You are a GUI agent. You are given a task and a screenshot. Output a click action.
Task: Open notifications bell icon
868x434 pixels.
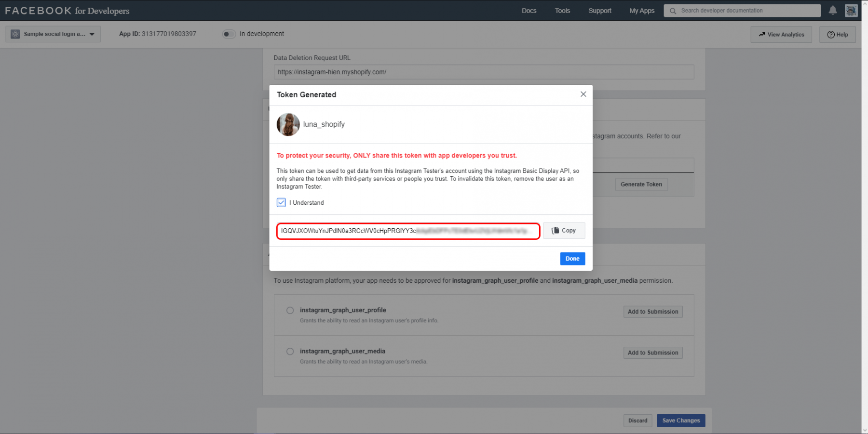click(x=833, y=10)
